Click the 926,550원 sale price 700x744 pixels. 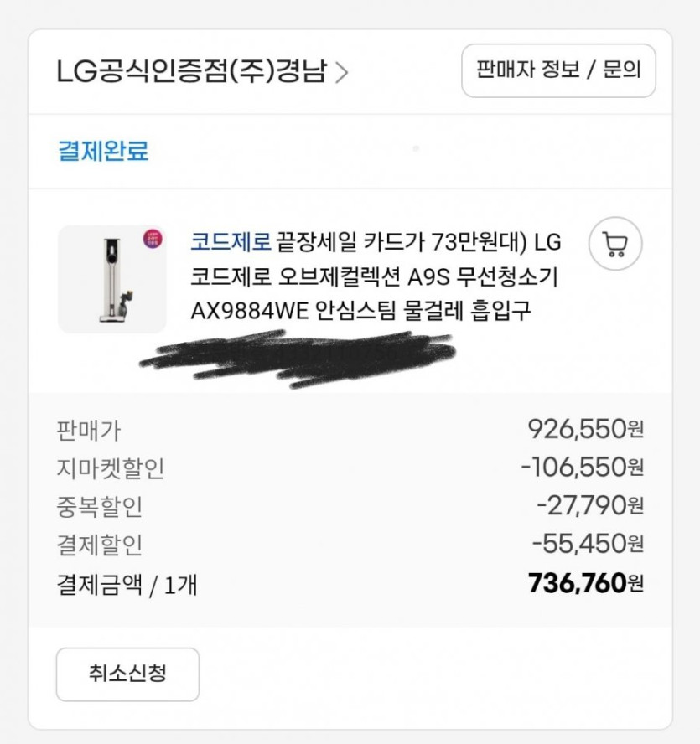pyautogui.click(x=585, y=430)
